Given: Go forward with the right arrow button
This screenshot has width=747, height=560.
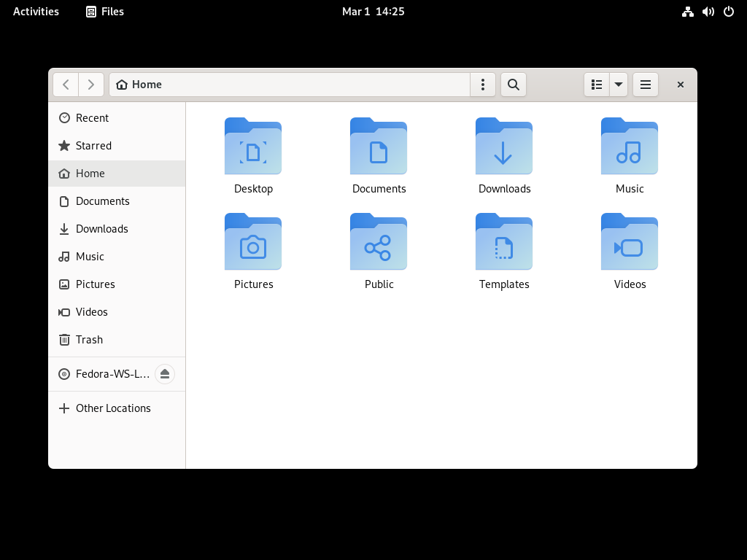Looking at the screenshot, I should (x=91, y=85).
